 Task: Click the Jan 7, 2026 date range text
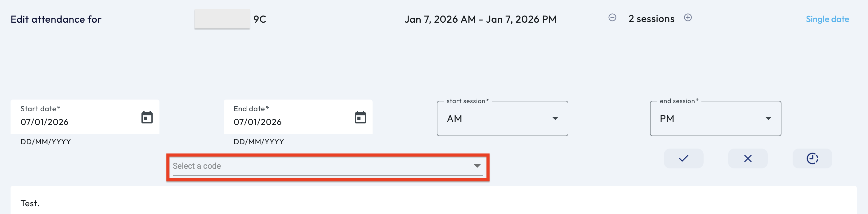pyautogui.click(x=480, y=19)
